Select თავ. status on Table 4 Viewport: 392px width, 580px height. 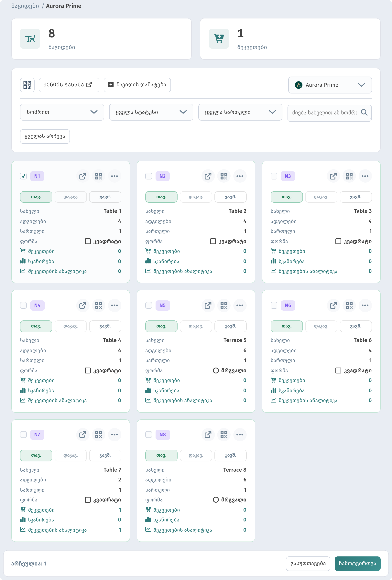pos(36,327)
